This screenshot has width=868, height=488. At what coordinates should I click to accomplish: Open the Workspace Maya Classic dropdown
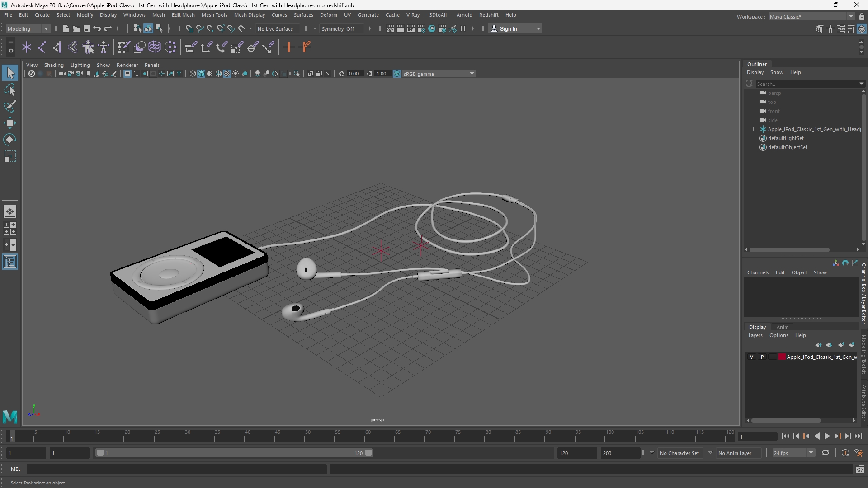(811, 17)
